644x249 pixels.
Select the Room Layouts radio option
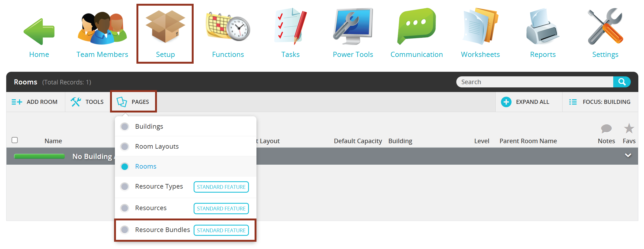125,146
